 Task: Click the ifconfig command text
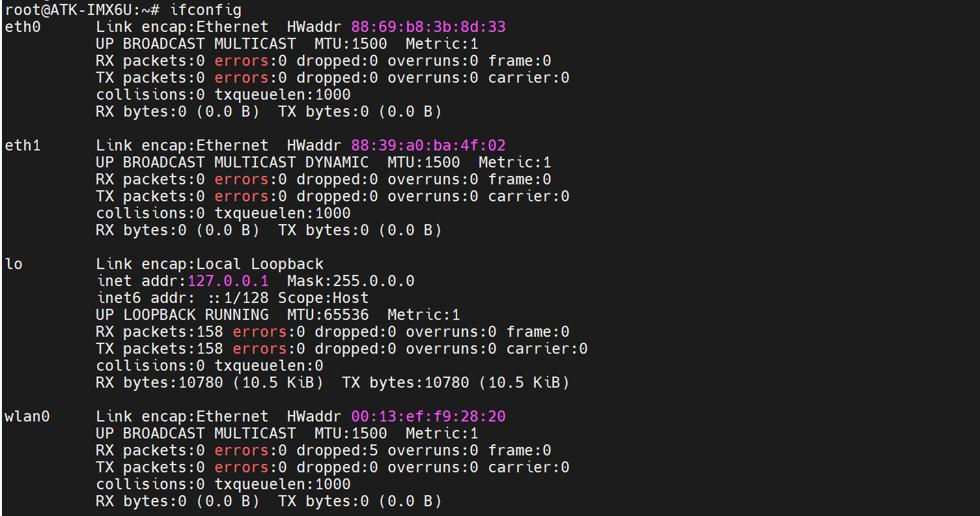pyautogui.click(x=205, y=10)
